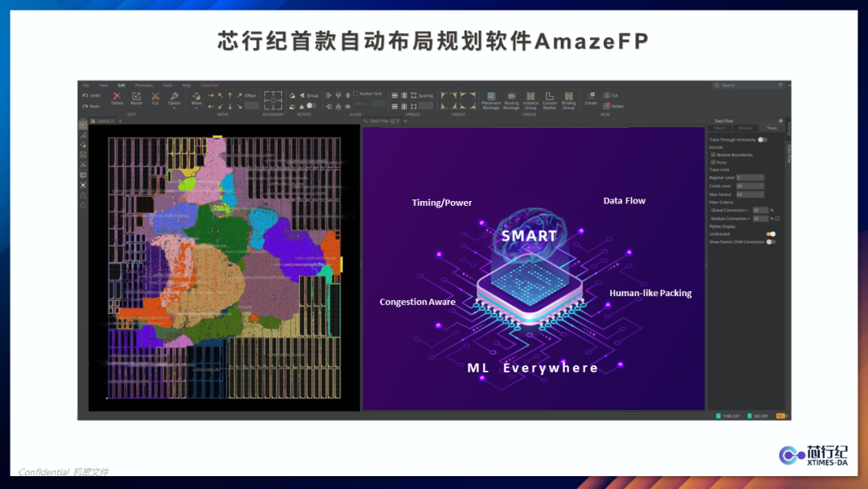The height and width of the screenshot is (489, 868).
Task: Turn off the Undirected toggle
Action: (x=771, y=234)
